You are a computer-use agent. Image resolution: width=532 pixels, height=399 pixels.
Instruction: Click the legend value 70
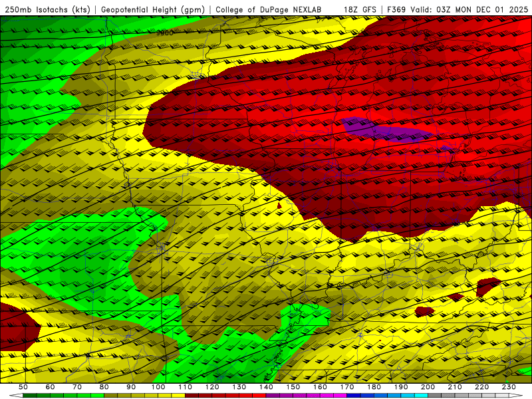77,387
